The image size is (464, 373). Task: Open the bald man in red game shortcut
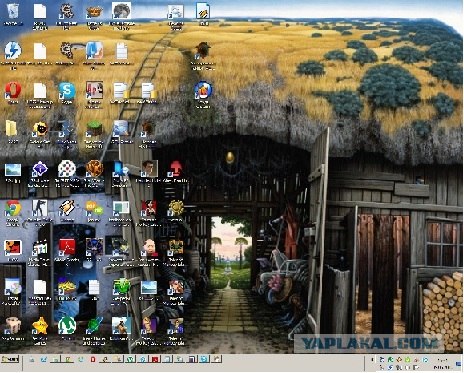coord(149,248)
